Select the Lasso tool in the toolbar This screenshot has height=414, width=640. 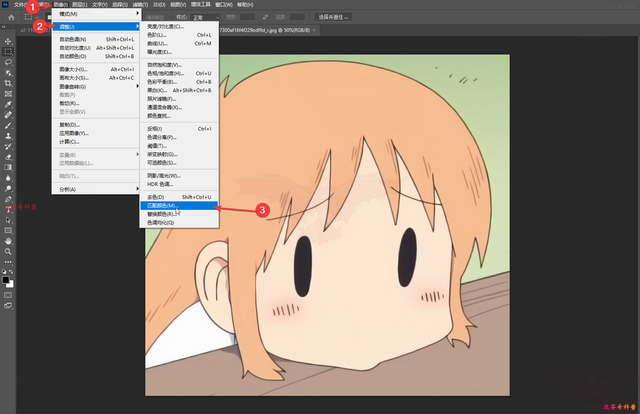click(8, 61)
